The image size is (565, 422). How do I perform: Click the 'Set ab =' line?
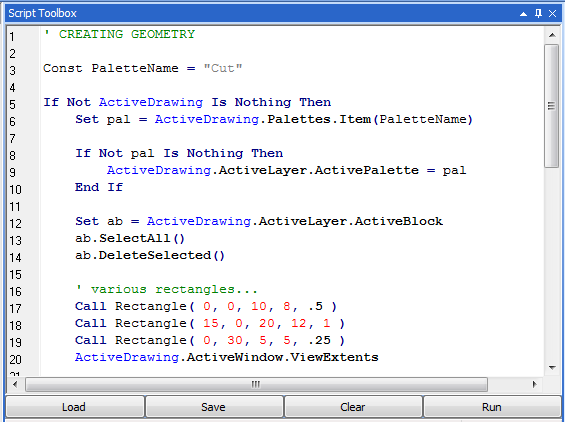pyautogui.click(x=259, y=221)
